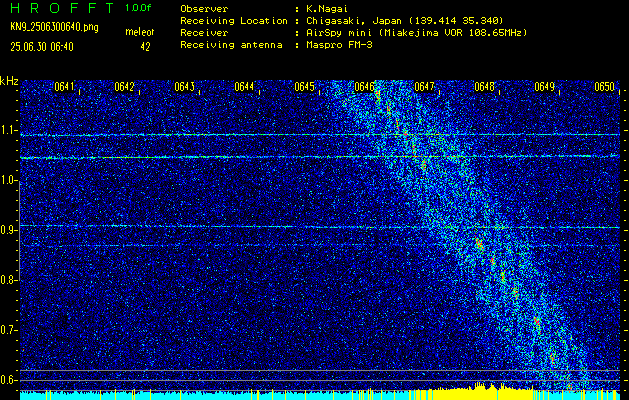Click the 0.7 kHz axis label

point(8,330)
